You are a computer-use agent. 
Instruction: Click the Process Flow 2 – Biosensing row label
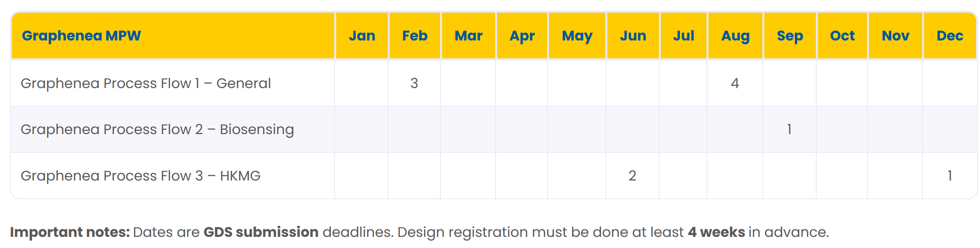(157, 129)
